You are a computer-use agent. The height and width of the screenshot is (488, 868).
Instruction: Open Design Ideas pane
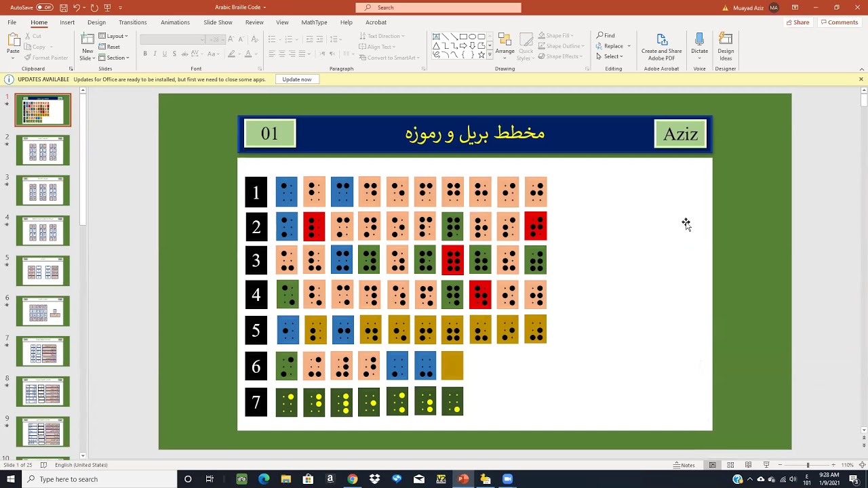point(726,47)
